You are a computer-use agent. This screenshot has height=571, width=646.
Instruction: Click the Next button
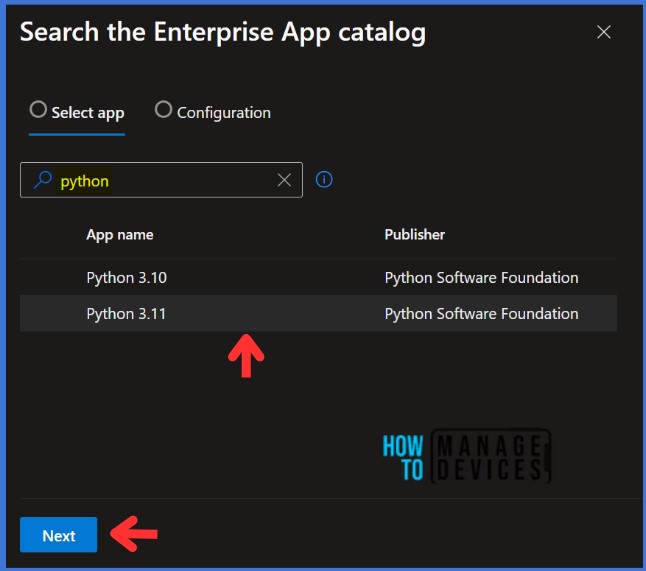pyautogui.click(x=59, y=535)
